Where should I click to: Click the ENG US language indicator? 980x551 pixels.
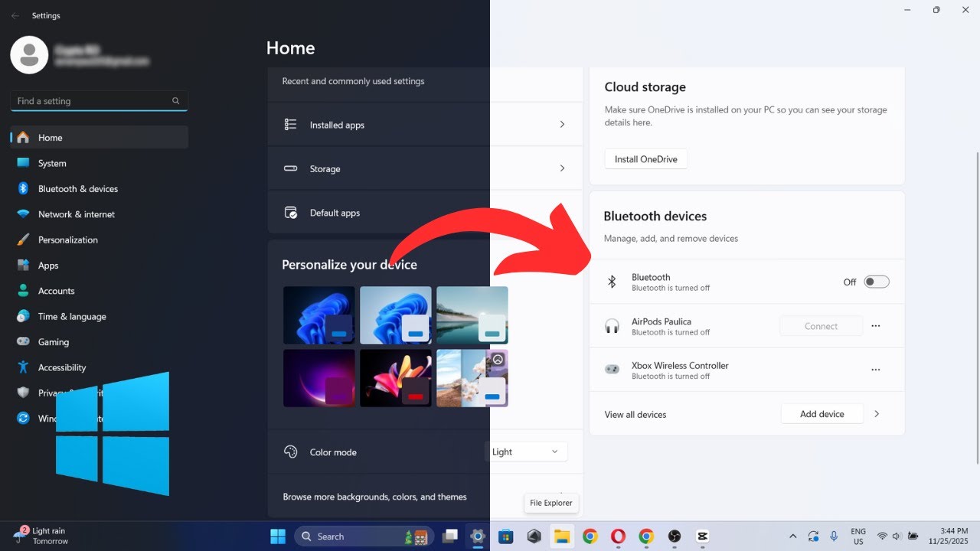858,536
